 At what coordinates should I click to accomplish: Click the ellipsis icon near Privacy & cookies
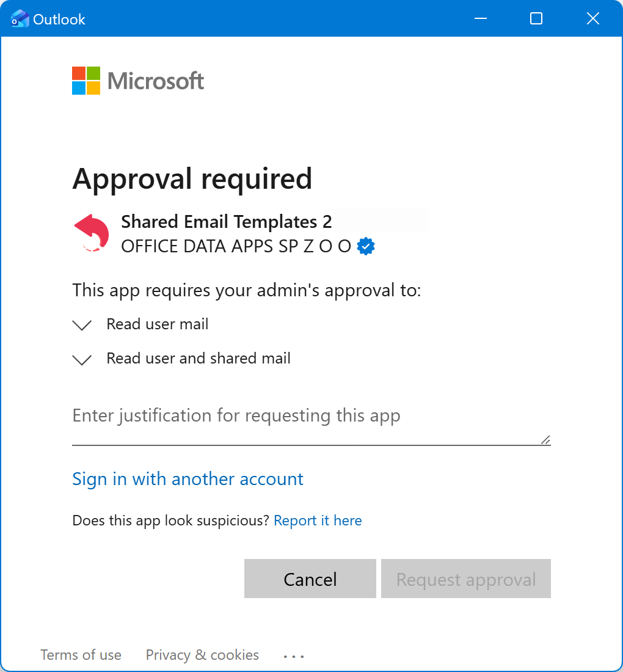click(294, 654)
